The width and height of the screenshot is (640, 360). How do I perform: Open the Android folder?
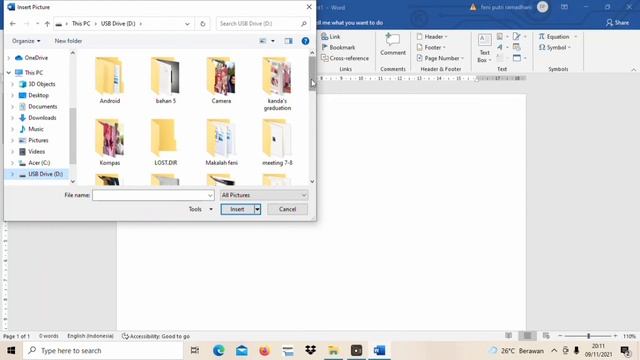point(110,80)
